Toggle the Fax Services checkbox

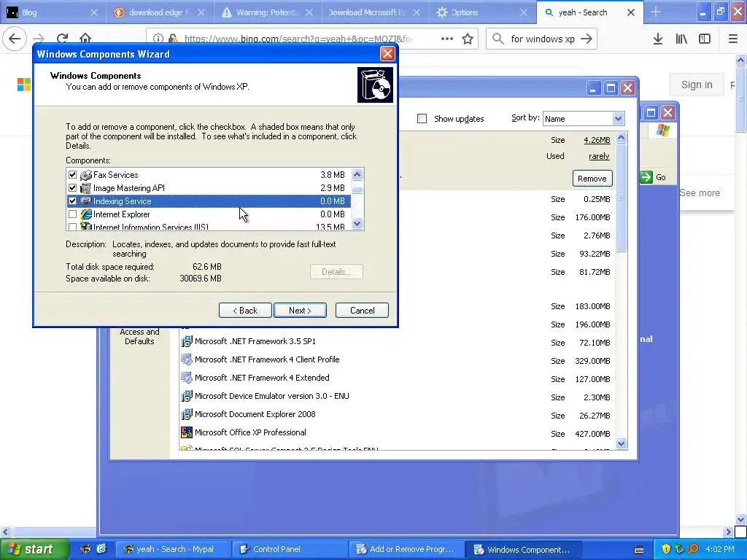point(72,175)
